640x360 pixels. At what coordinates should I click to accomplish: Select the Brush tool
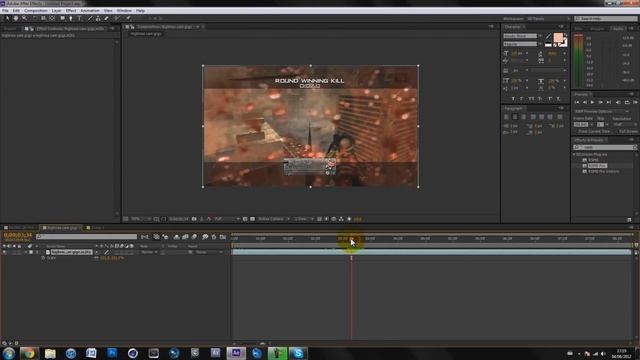coord(89,18)
